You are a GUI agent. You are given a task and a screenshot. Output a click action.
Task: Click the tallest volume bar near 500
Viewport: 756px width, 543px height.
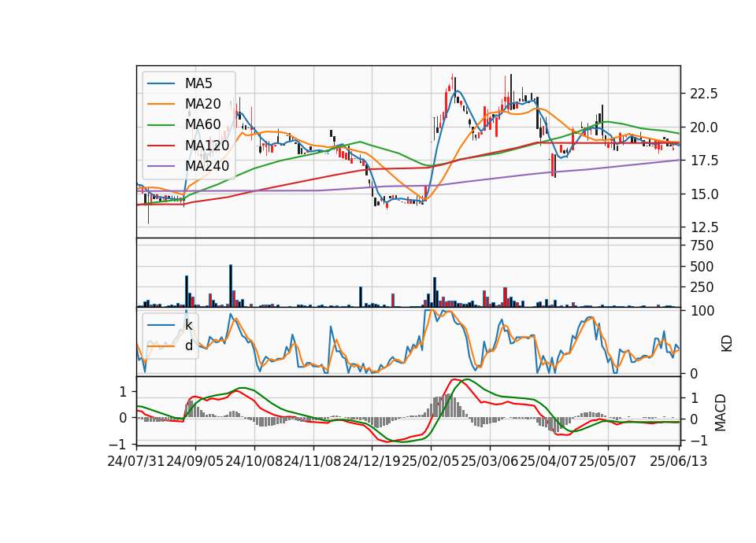pyautogui.click(x=231, y=286)
